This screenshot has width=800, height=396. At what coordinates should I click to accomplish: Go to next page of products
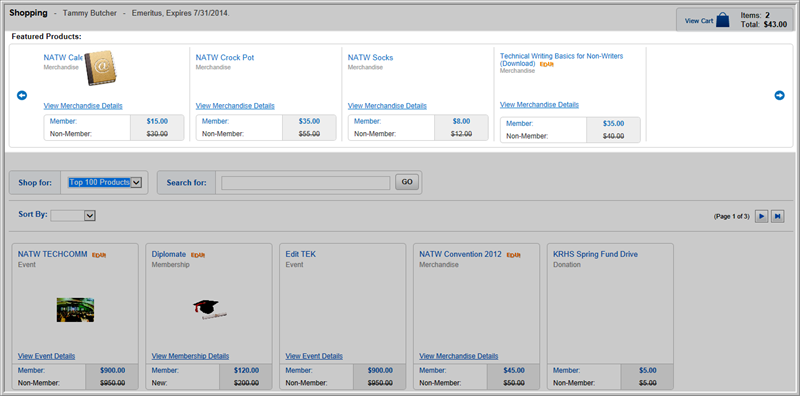tap(761, 216)
